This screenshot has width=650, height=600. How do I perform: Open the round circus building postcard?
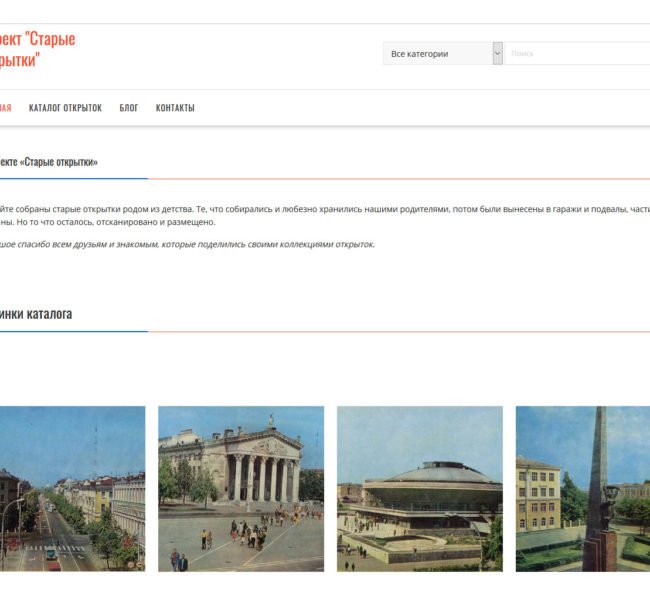(x=420, y=489)
